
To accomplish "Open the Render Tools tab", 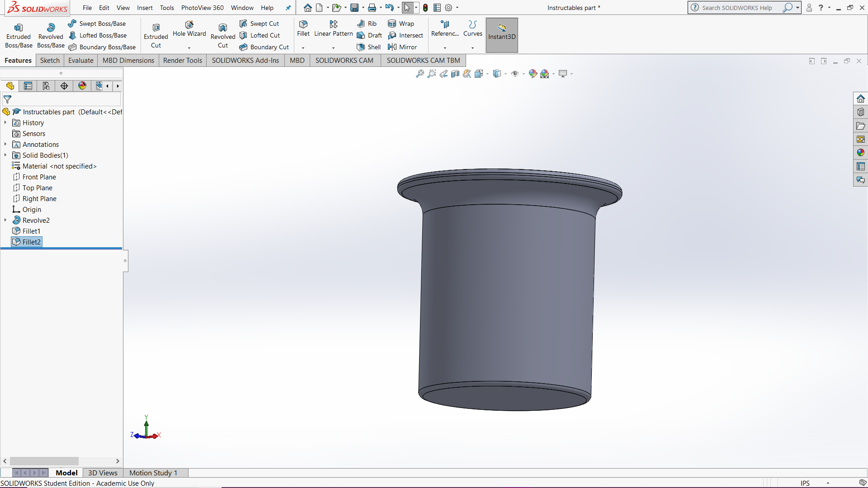I will pos(183,61).
